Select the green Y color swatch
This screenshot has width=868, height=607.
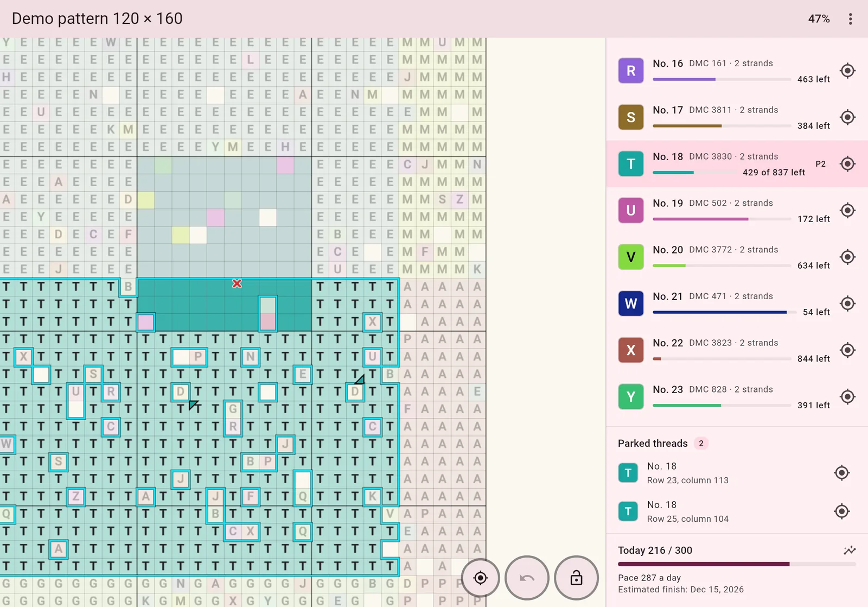(631, 397)
